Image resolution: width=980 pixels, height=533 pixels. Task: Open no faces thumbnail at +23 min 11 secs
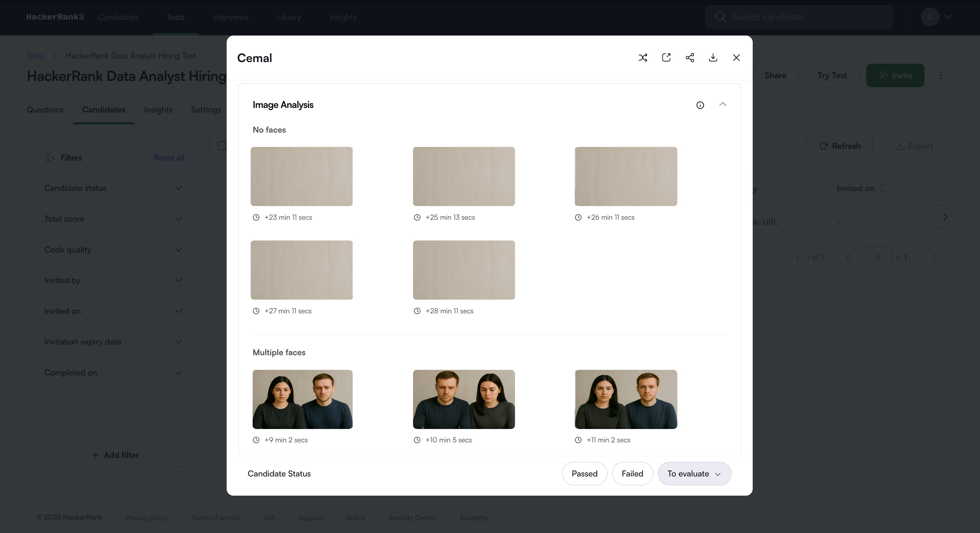[x=302, y=176]
